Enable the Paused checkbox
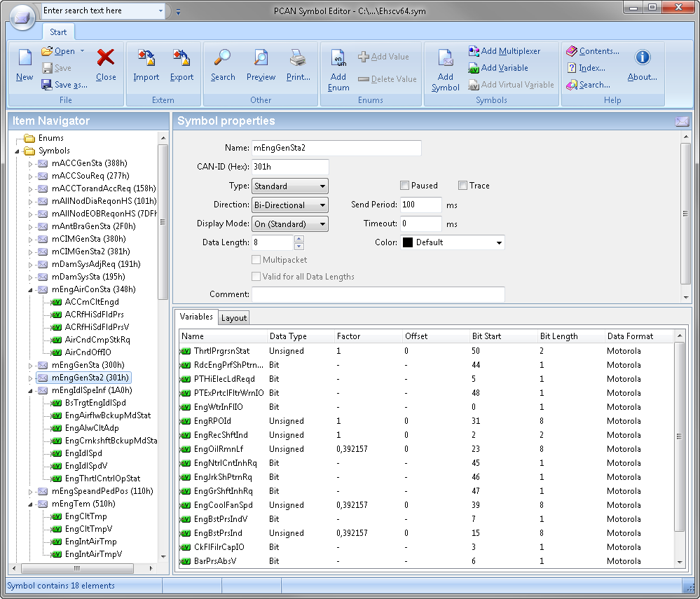The height and width of the screenshot is (599, 700). tap(405, 186)
